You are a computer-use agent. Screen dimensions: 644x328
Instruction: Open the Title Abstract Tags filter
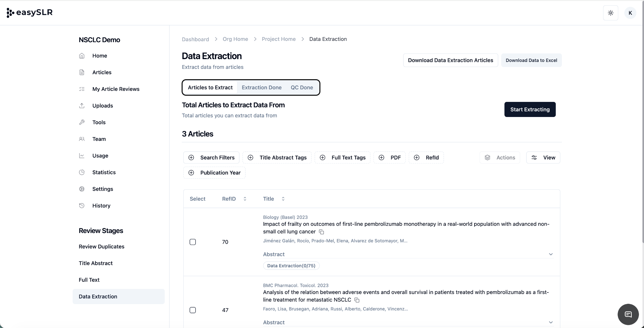click(x=277, y=158)
